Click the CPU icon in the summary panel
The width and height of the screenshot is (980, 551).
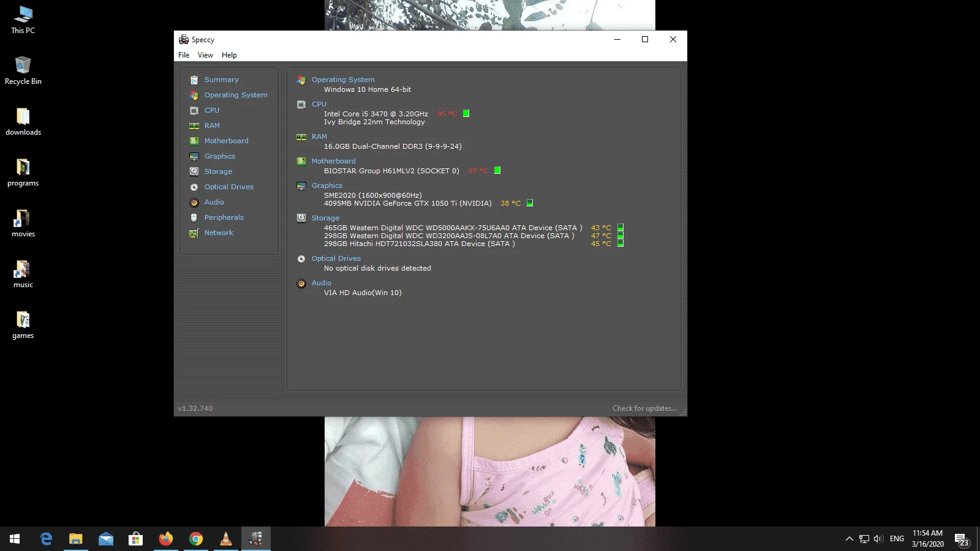[x=301, y=105]
